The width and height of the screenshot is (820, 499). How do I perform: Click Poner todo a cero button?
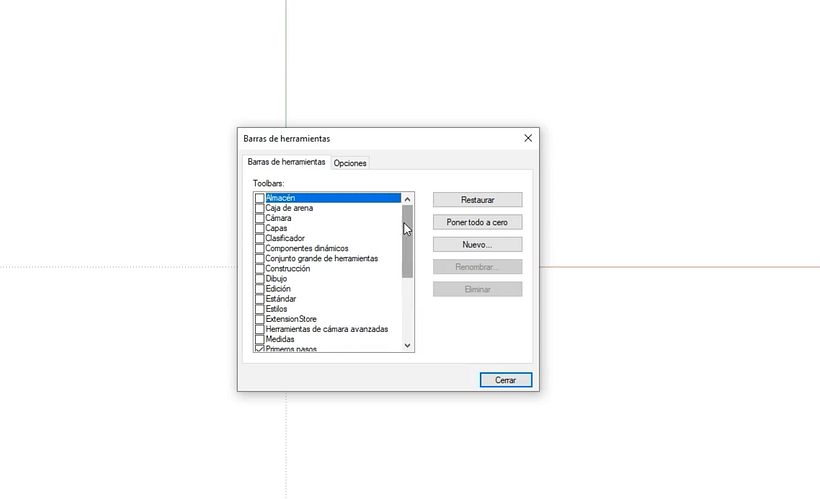tap(477, 222)
